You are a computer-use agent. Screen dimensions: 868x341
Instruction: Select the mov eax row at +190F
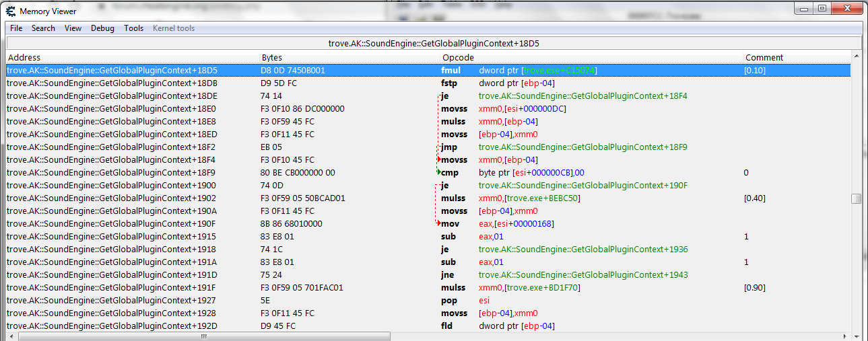[428, 223]
